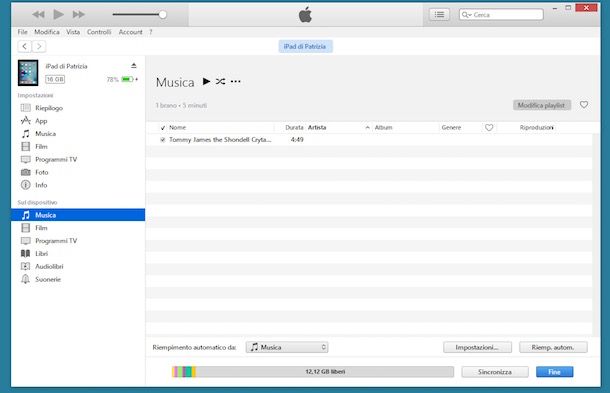Select the iPad di Patrizia tab
The height and width of the screenshot is (393, 610).
click(x=305, y=46)
